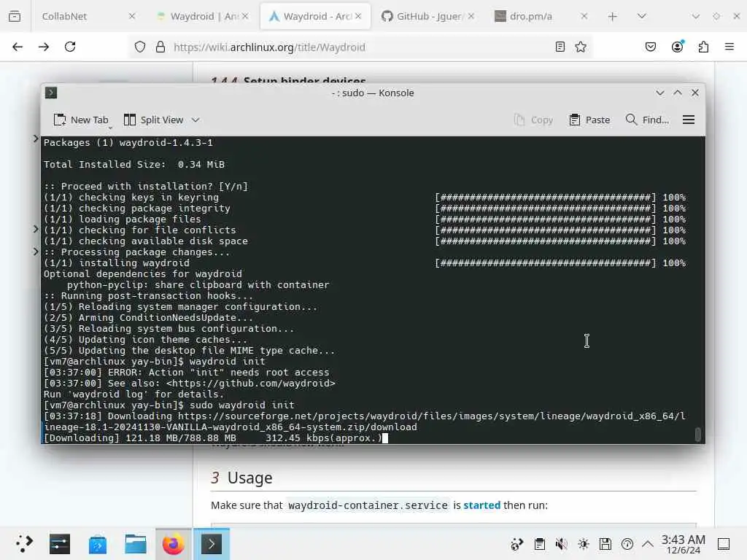
Task: Launch Discover software center from taskbar
Action: point(98,544)
